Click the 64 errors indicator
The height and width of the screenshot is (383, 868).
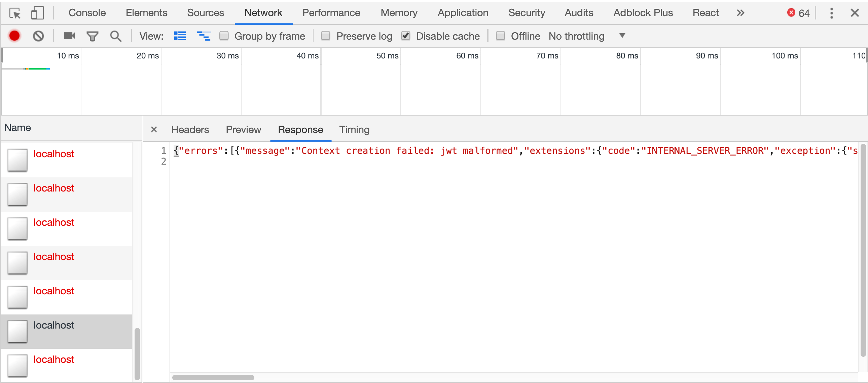pyautogui.click(x=798, y=13)
